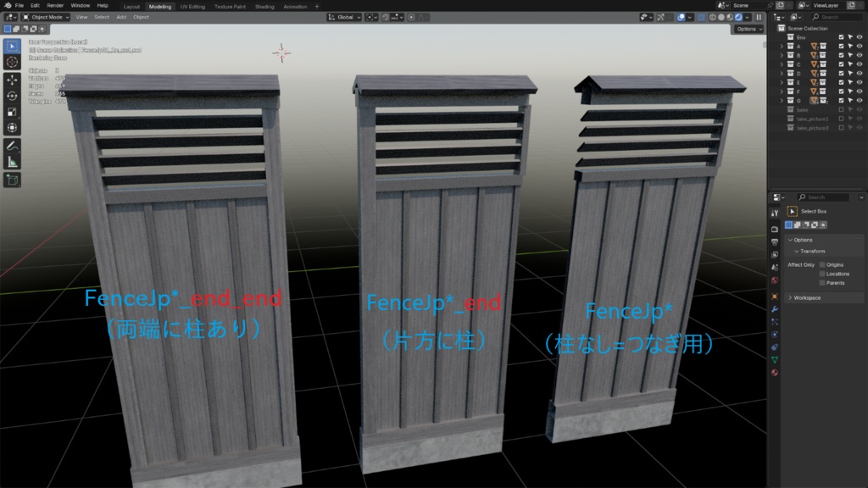Switch to rendered viewport shading
This screenshot has height=488, width=868.
(738, 17)
